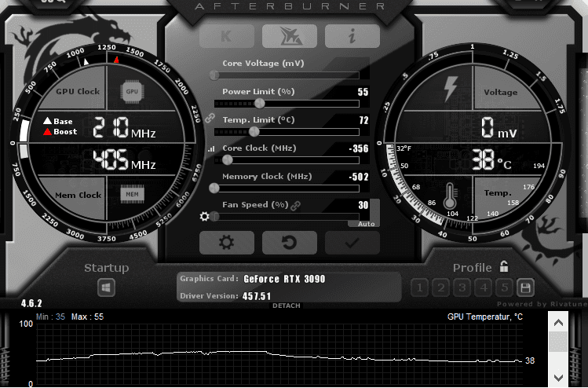Reset settings with the circular arrow button
Viewport: 588px width, 388px height.
tap(290, 243)
